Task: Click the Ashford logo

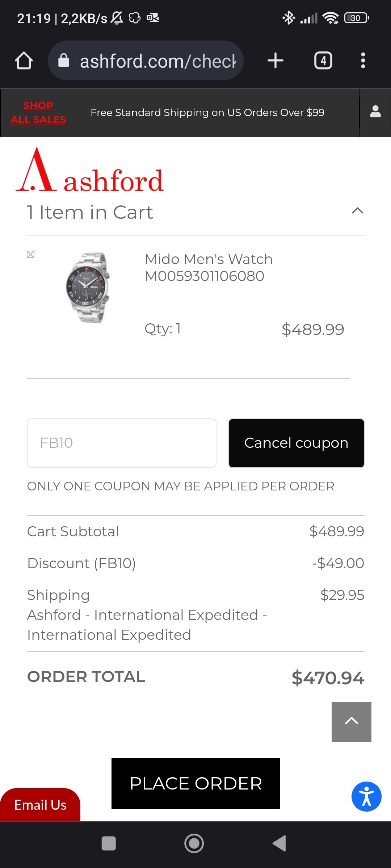Action: pos(90,171)
